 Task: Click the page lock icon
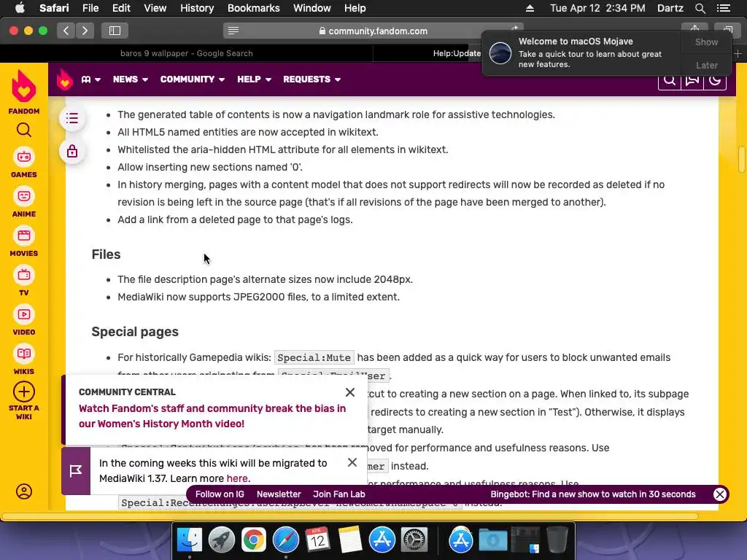tap(72, 152)
